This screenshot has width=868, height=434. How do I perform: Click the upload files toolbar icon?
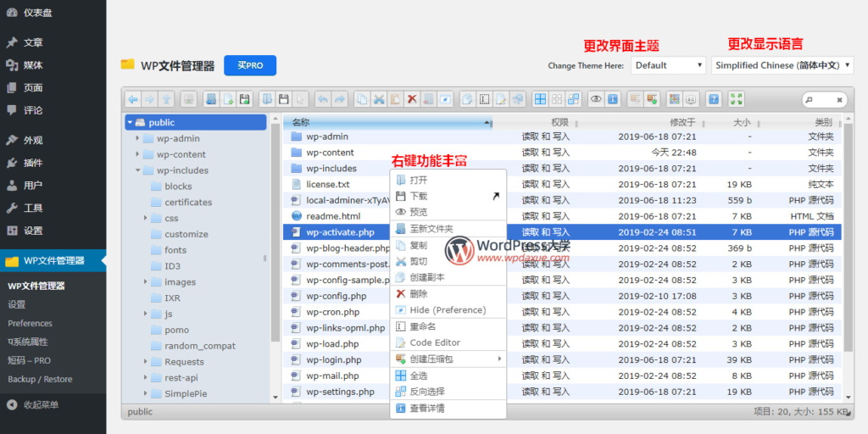coord(244,99)
